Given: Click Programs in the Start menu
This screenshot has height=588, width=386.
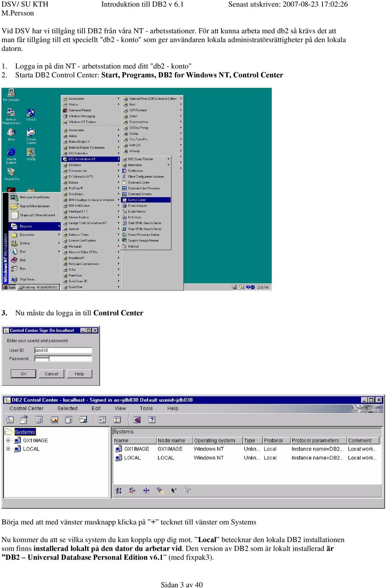Looking at the screenshot, I should (x=35, y=226).
